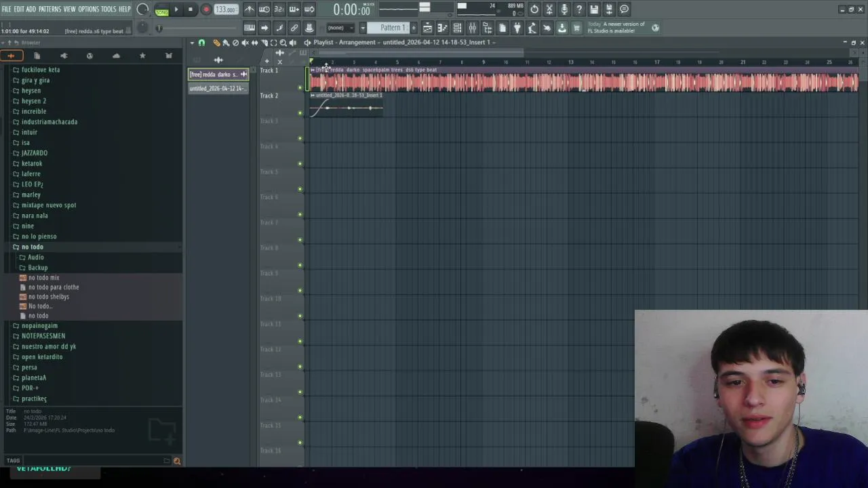Open the ADD menu

point(31,9)
